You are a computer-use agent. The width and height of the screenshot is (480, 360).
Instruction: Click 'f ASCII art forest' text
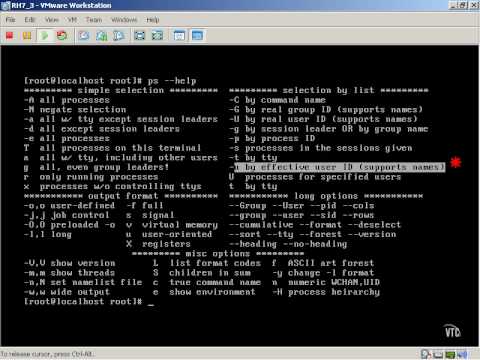[x=323, y=263]
